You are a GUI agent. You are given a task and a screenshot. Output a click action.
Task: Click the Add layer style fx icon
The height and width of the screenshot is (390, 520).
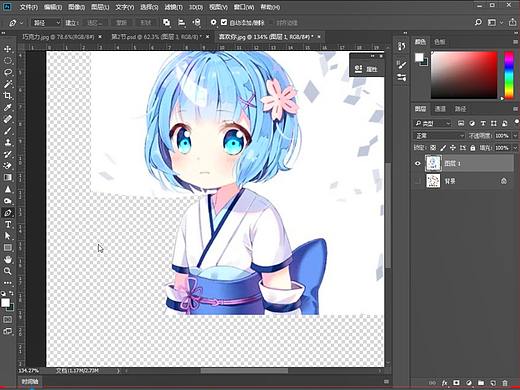[444, 383]
